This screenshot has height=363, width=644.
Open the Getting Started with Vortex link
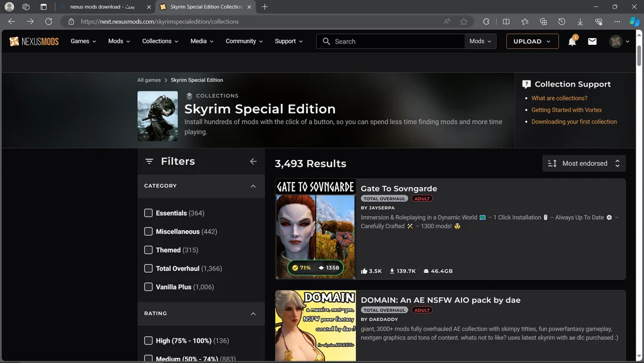coord(566,110)
